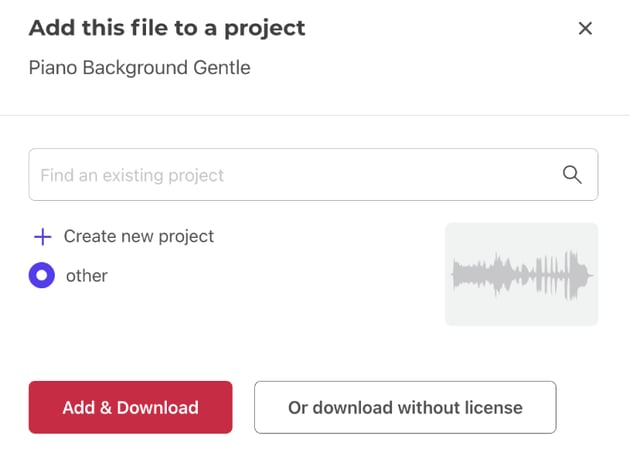Click the placeholder text in the project search box
This screenshot has width=630, height=455.
tap(132, 175)
